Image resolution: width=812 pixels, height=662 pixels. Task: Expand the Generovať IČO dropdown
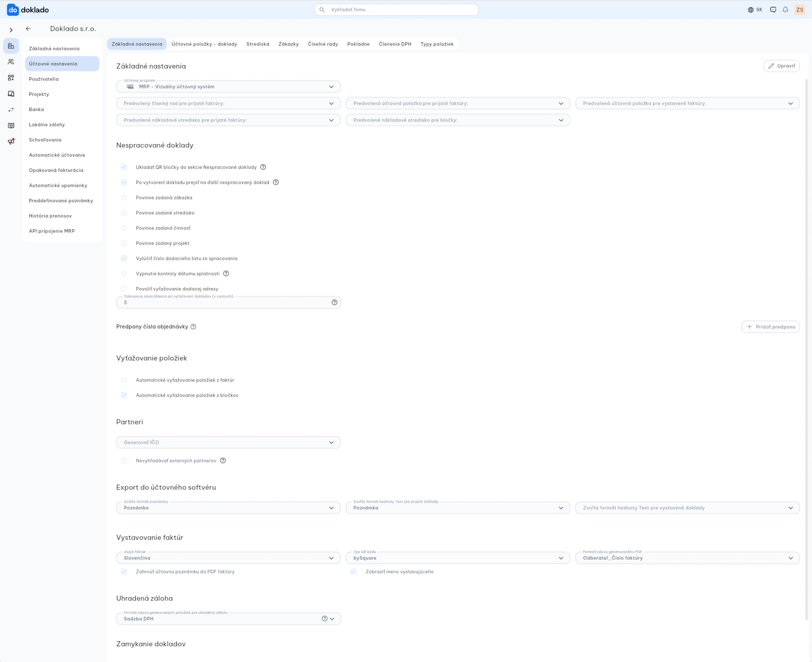pos(228,442)
